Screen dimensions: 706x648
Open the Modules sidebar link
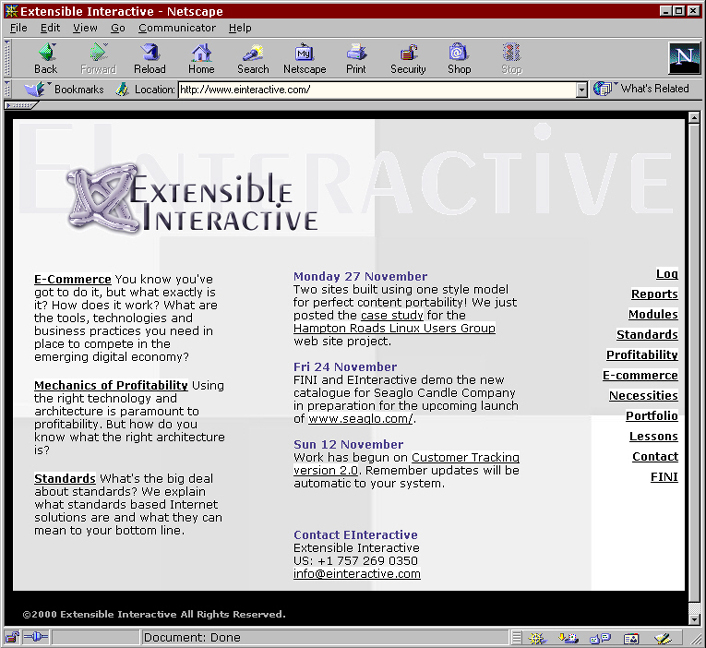pos(653,314)
